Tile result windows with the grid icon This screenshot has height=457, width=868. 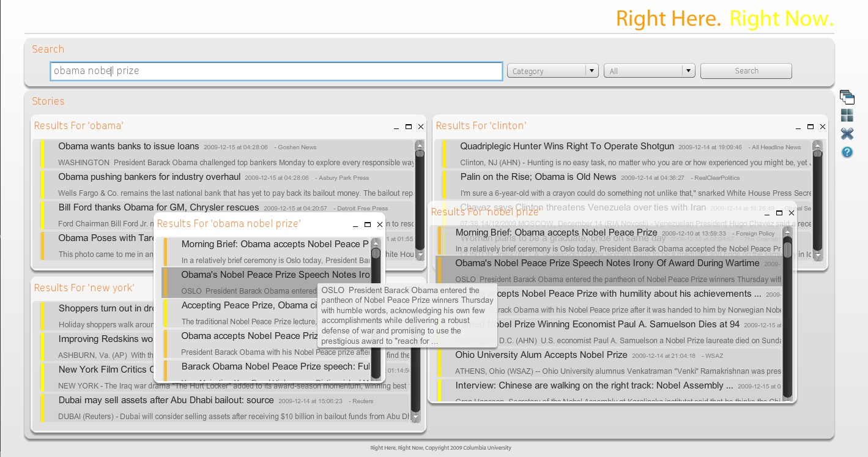(x=847, y=116)
